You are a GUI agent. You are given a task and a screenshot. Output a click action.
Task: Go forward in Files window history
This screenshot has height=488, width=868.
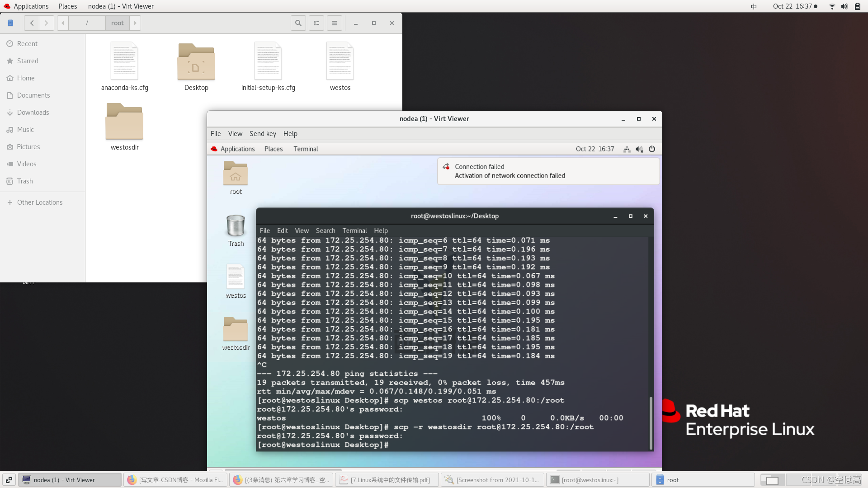[x=47, y=23]
